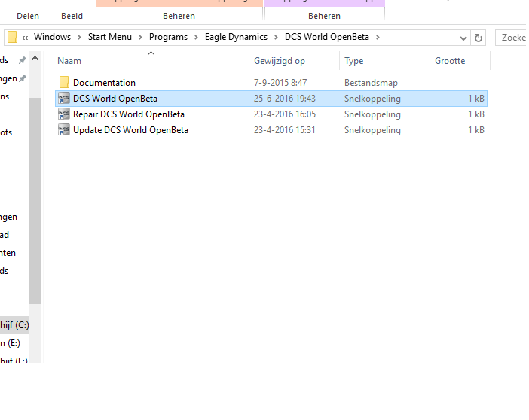Viewport: 529px width, 420px height.
Task: Open address bar history dropdown
Action: (463, 38)
